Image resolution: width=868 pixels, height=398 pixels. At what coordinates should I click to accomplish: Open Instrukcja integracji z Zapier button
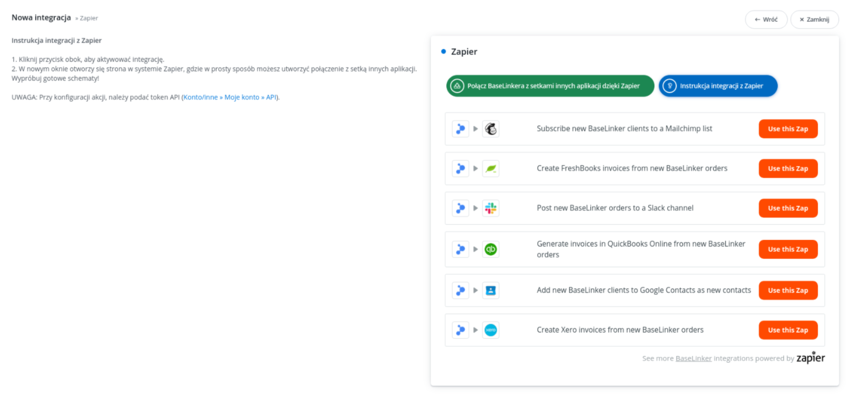pos(718,86)
